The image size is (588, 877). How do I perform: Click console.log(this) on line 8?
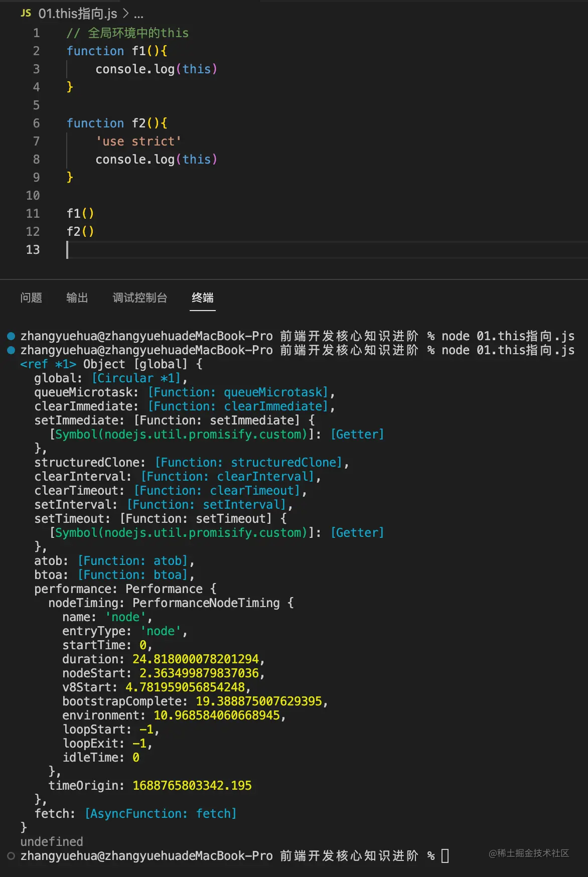157,160
